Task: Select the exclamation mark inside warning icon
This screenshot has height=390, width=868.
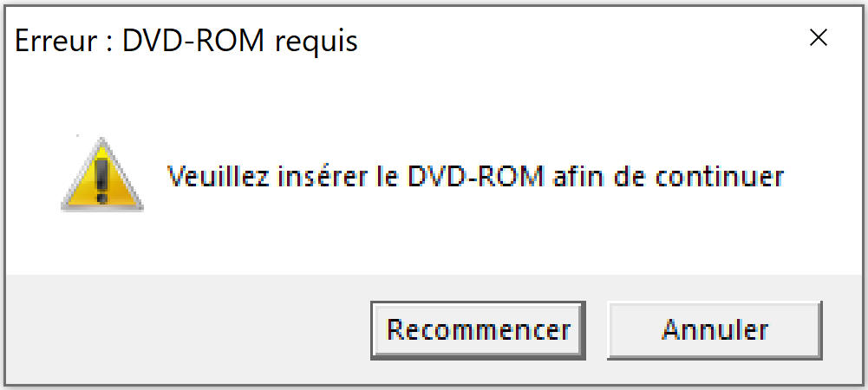Action: pyautogui.click(x=102, y=180)
